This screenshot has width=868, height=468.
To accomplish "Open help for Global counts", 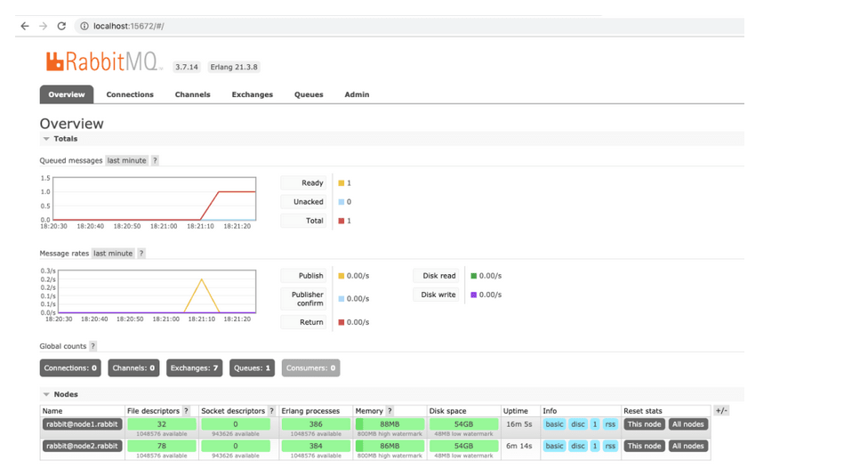I will point(93,346).
